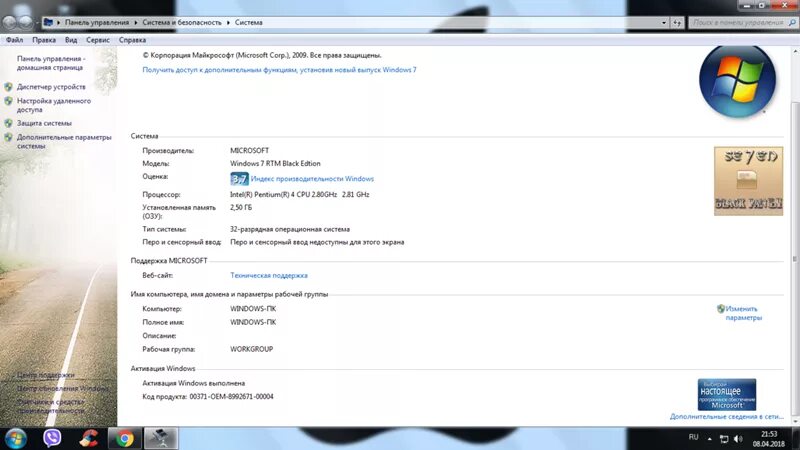The image size is (800, 450).
Task: Expand arrow after 'Панель управления' breadcrumb
Action: tap(136, 22)
